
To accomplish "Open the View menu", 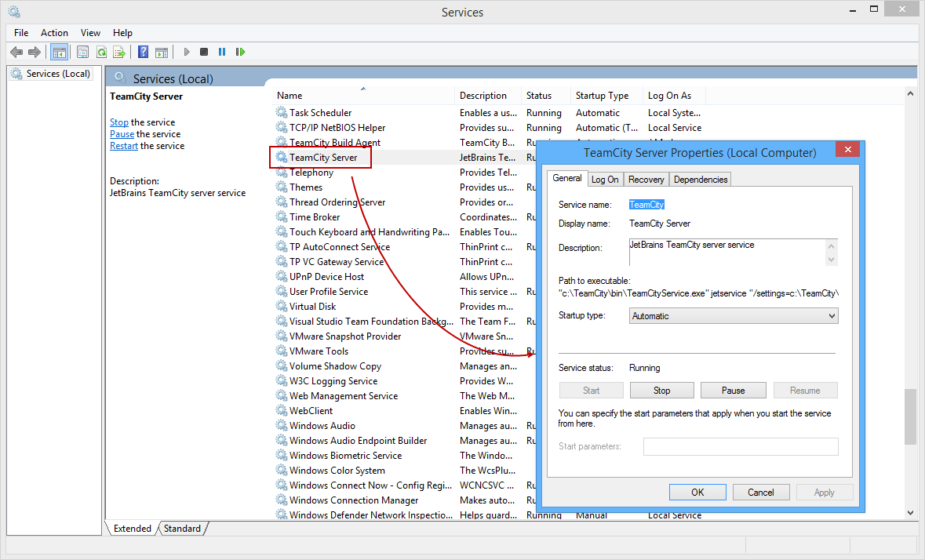I will tap(90, 33).
